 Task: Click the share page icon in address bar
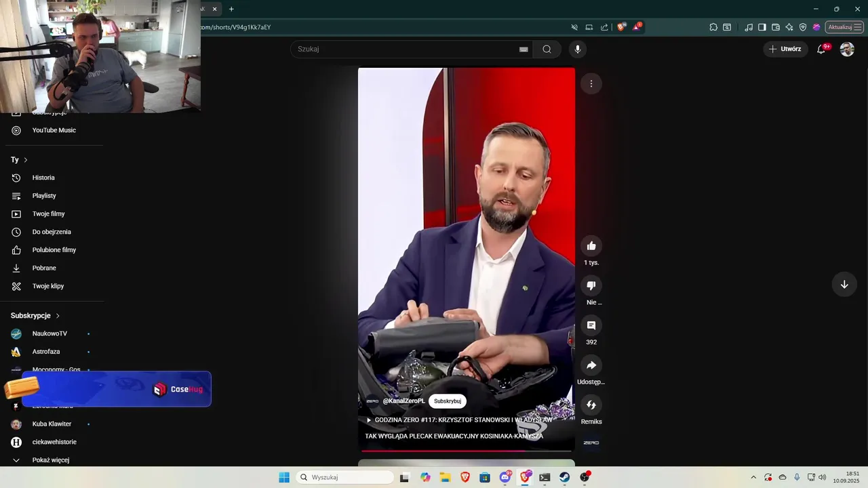coord(604,27)
